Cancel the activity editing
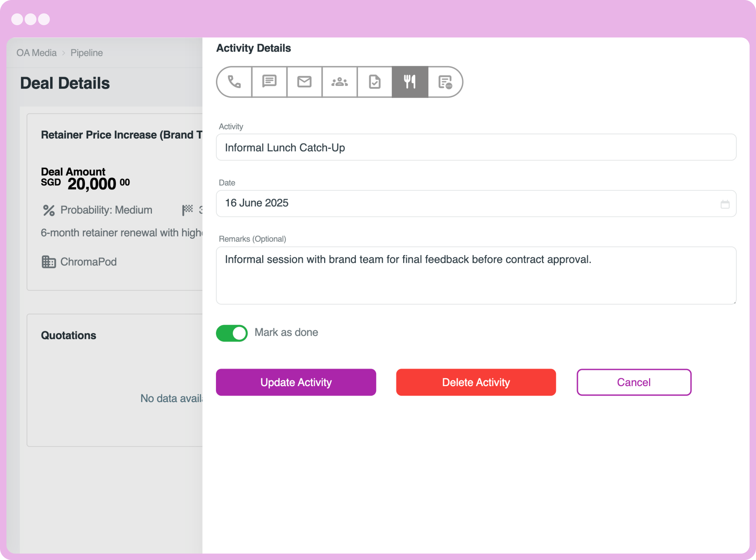756x560 pixels. click(x=634, y=382)
